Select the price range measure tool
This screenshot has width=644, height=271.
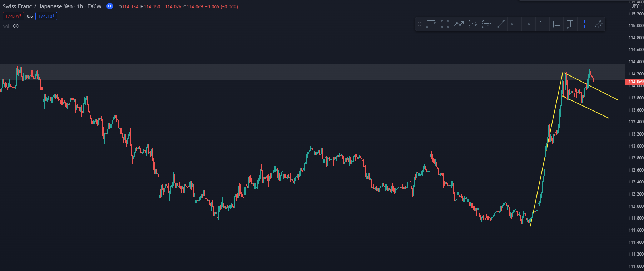pos(570,24)
